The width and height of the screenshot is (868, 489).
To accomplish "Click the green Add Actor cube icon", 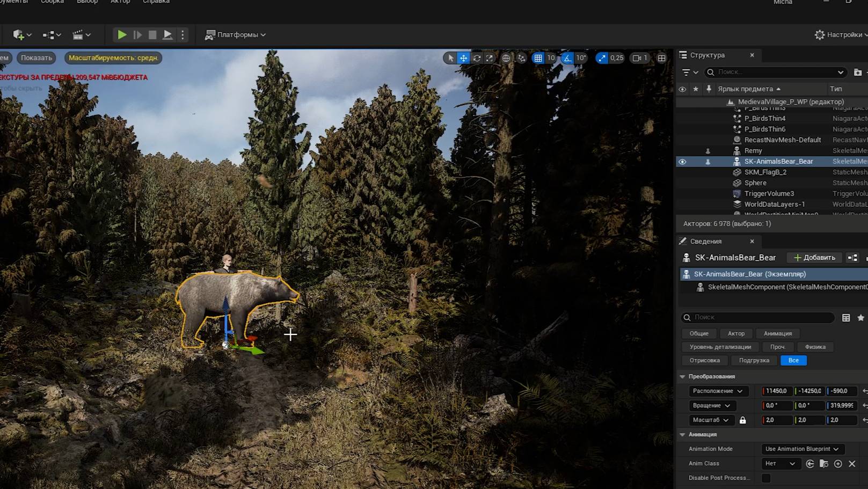I will 18,34.
